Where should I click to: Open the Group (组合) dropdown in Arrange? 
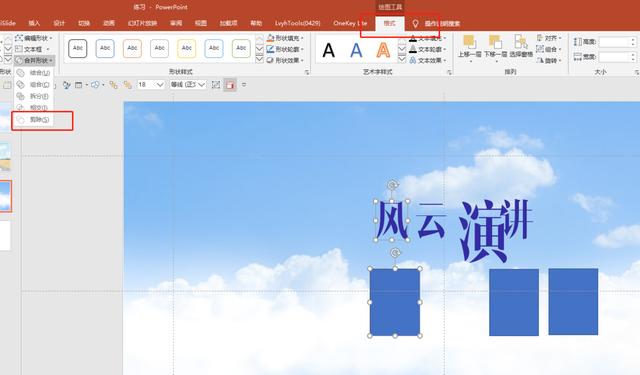549,49
